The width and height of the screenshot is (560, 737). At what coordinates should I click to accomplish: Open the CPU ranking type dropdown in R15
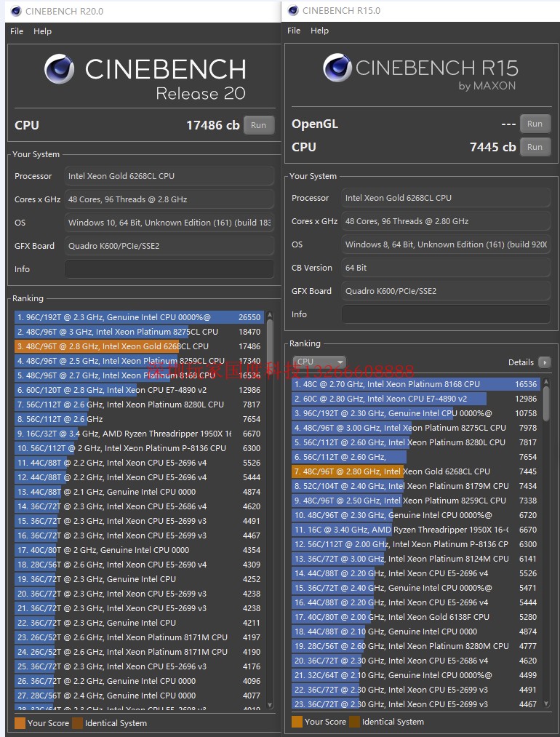click(314, 362)
